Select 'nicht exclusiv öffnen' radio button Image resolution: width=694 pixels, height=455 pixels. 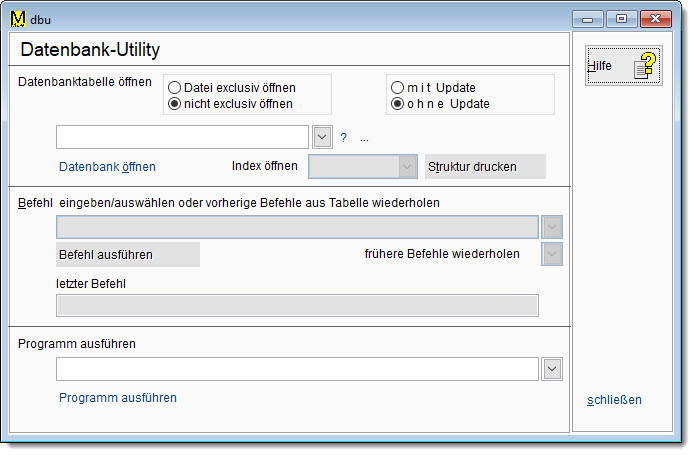click(175, 103)
